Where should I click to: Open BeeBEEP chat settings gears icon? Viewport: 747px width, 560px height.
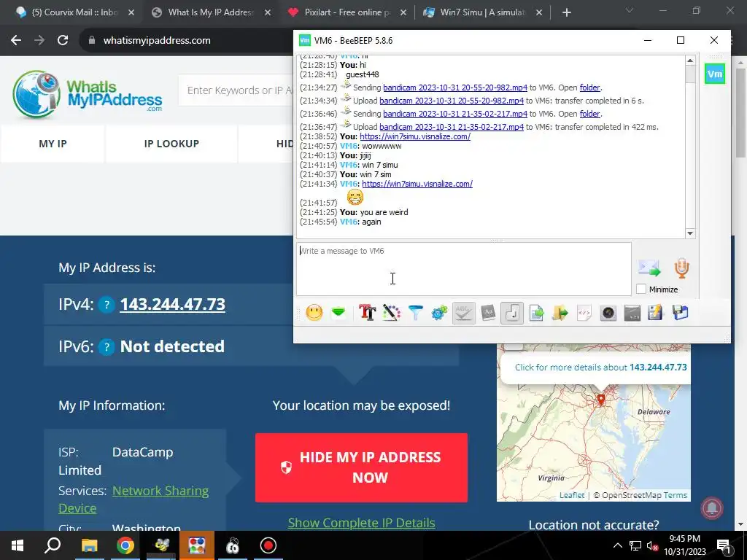(439, 313)
